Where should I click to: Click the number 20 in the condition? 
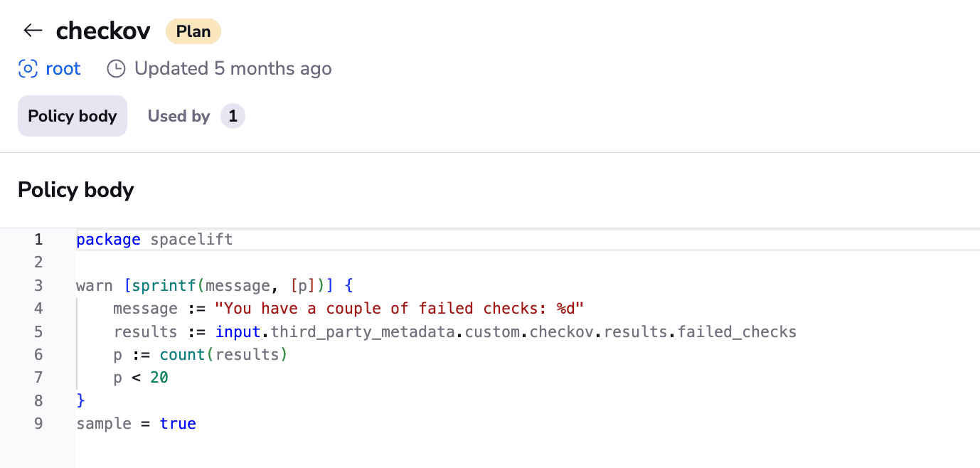[x=159, y=378]
